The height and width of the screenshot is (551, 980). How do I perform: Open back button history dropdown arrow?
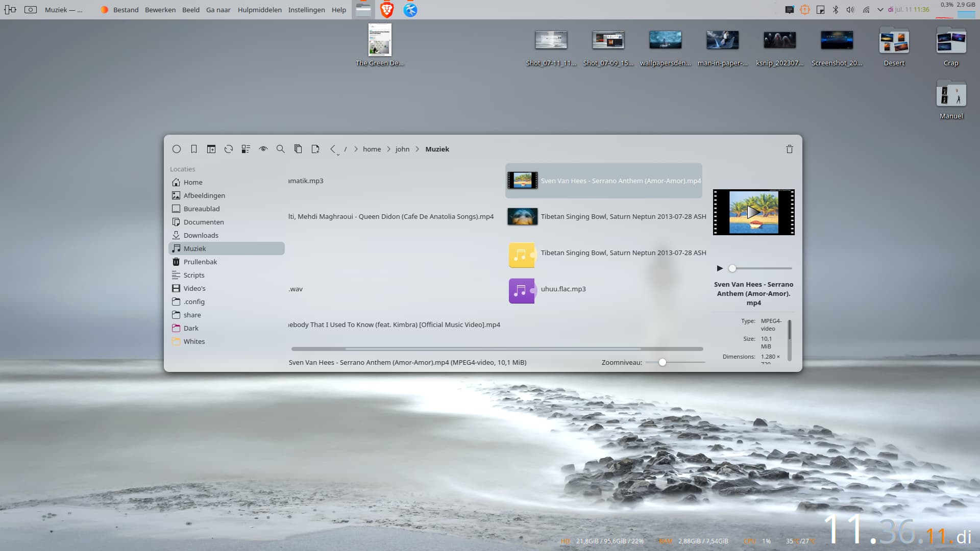[338, 155]
